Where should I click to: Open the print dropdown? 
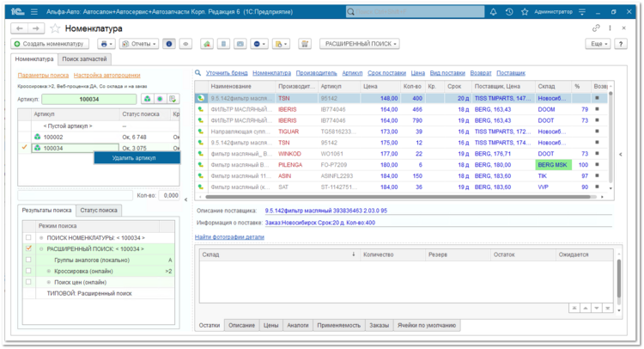106,44
